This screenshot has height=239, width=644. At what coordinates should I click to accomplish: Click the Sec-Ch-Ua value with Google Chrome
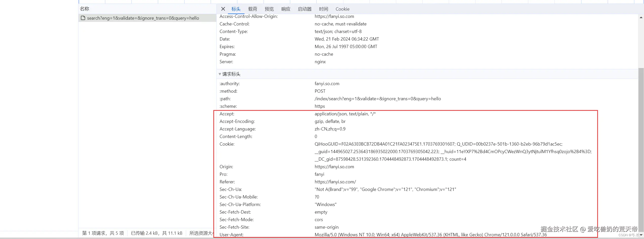(385, 189)
